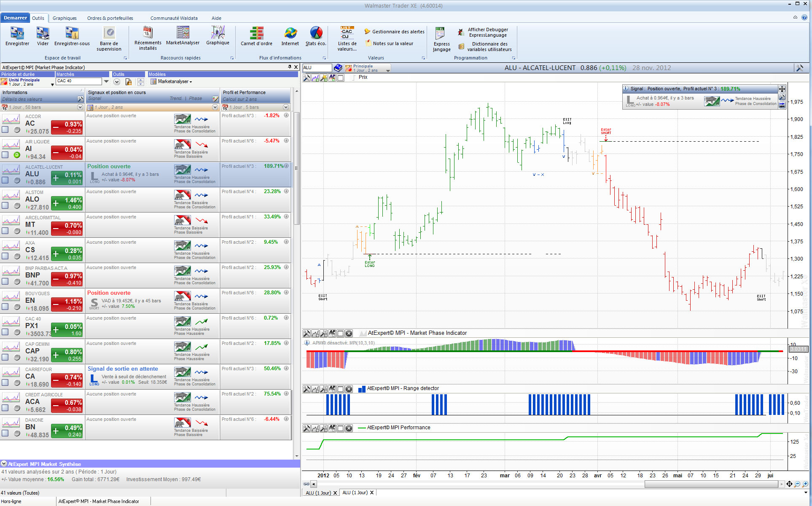Switch to the Demarrer ribbon tab
This screenshot has width=812, height=506.
pos(15,18)
